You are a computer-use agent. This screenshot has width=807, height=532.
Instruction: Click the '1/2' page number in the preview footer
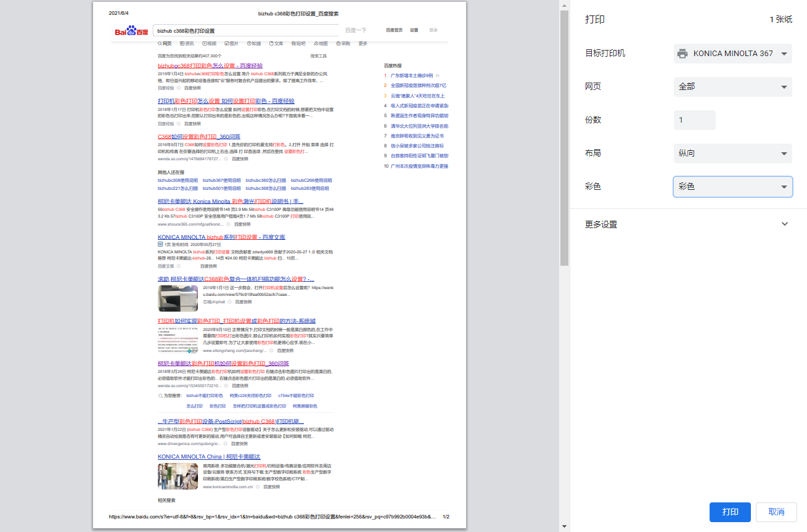(x=446, y=517)
